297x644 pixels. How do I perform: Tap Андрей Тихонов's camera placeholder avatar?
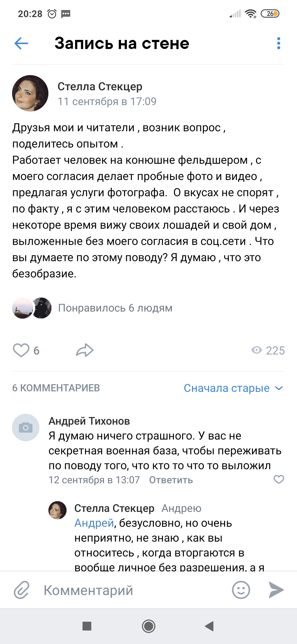coord(26,428)
